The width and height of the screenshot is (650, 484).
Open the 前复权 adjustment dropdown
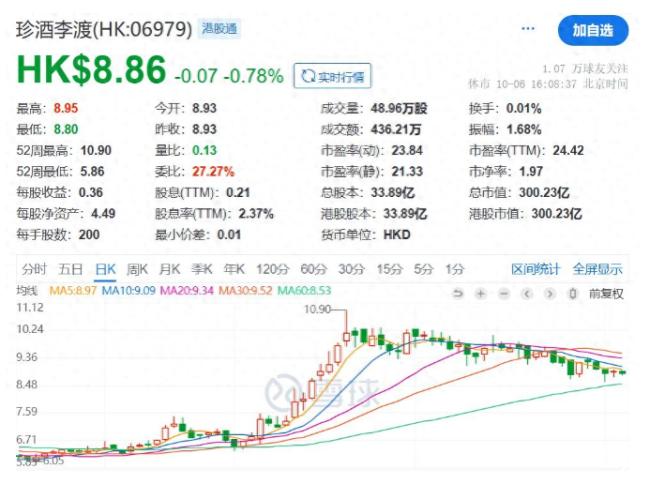(x=606, y=294)
